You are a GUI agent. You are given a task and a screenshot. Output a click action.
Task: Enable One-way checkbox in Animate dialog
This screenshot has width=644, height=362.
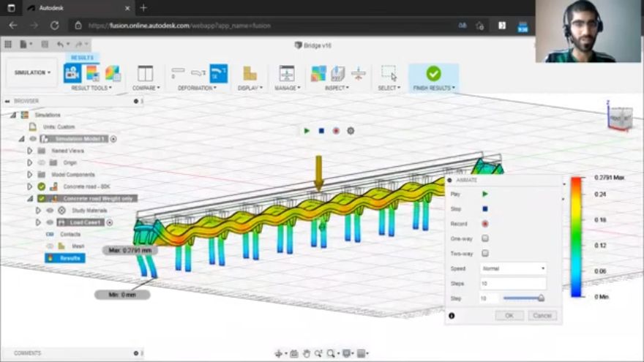coord(485,238)
